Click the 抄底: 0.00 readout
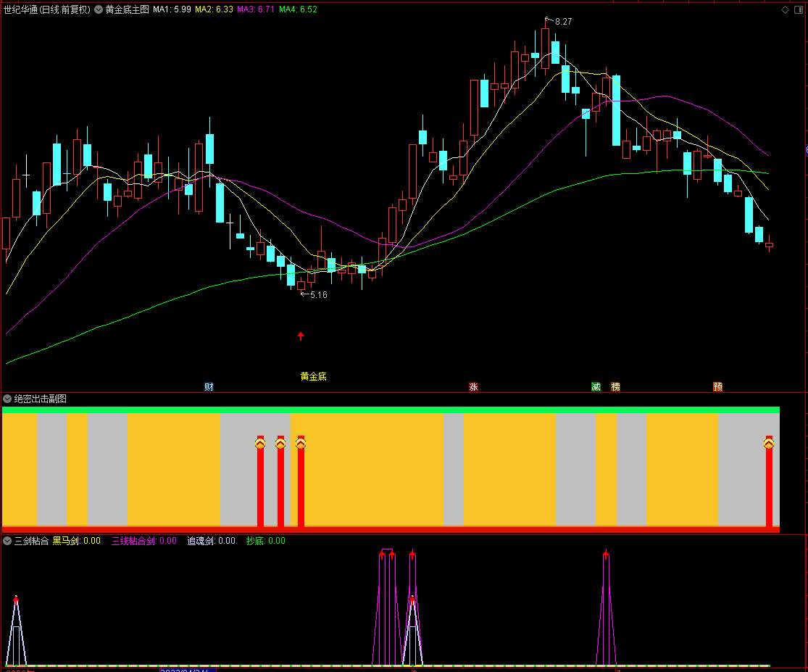This screenshot has height=672, width=808. (x=266, y=541)
